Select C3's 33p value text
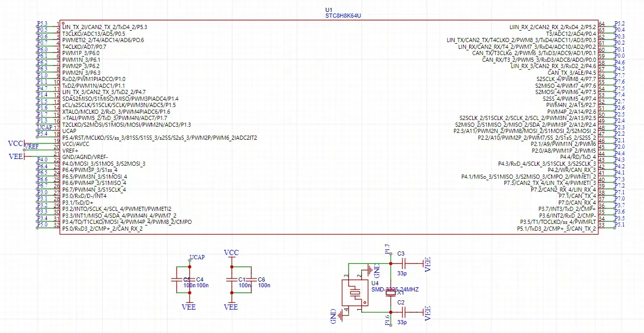Image resolution: width=644 pixels, height=333 pixels. pyautogui.click(x=402, y=273)
